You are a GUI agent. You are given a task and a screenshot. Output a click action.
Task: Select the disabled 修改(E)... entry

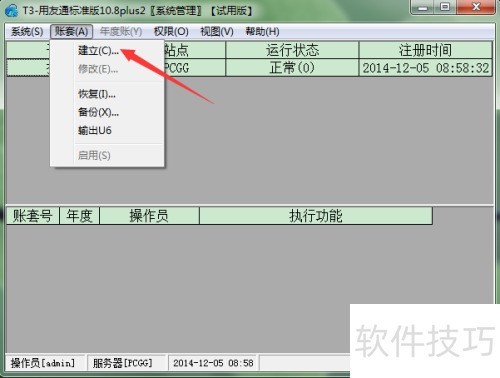98,69
